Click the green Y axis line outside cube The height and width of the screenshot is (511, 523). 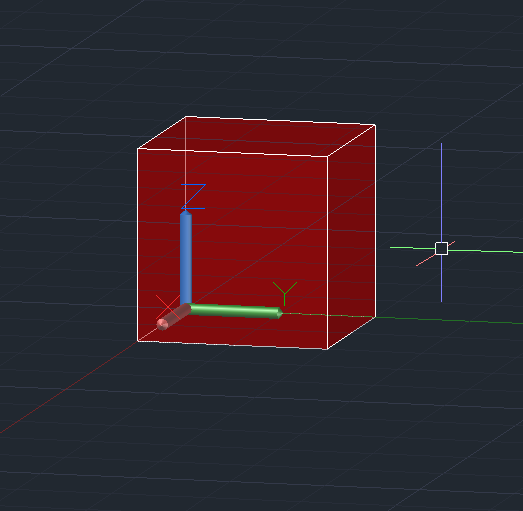449,320
